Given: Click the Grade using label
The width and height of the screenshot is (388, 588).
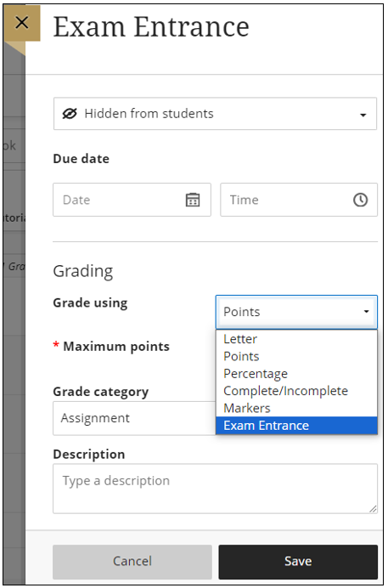Looking at the screenshot, I should [90, 303].
